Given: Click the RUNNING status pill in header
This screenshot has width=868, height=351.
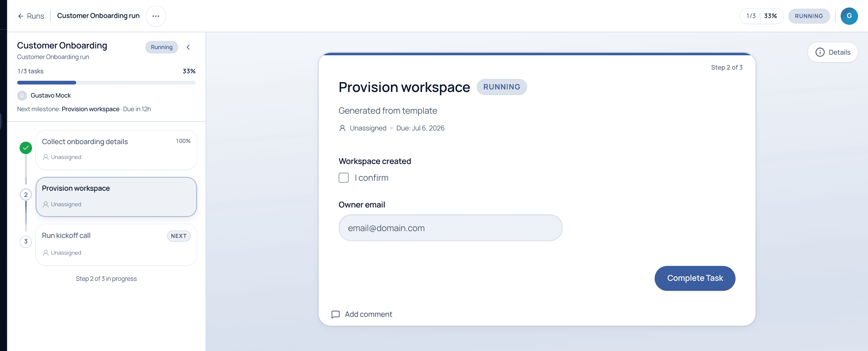Looking at the screenshot, I should point(809,16).
